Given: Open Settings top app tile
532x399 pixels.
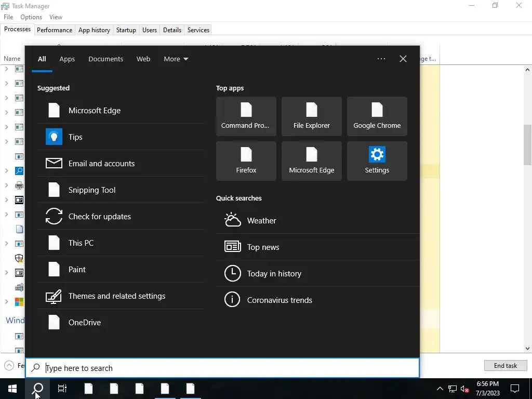Looking at the screenshot, I should tap(377, 161).
